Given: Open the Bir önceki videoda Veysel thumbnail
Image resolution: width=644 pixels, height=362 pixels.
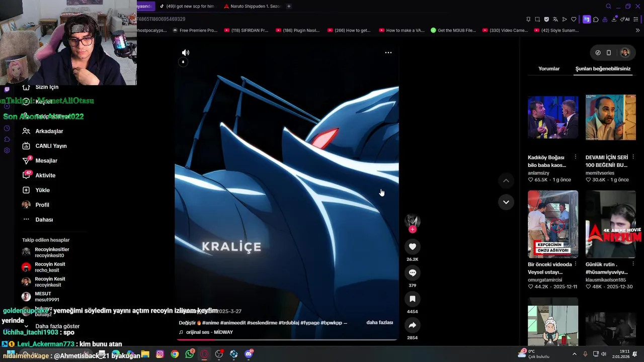Looking at the screenshot, I should pyautogui.click(x=553, y=224).
